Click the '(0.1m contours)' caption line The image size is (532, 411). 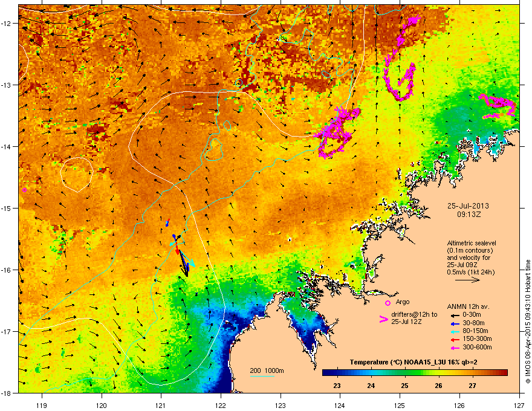click(470, 250)
